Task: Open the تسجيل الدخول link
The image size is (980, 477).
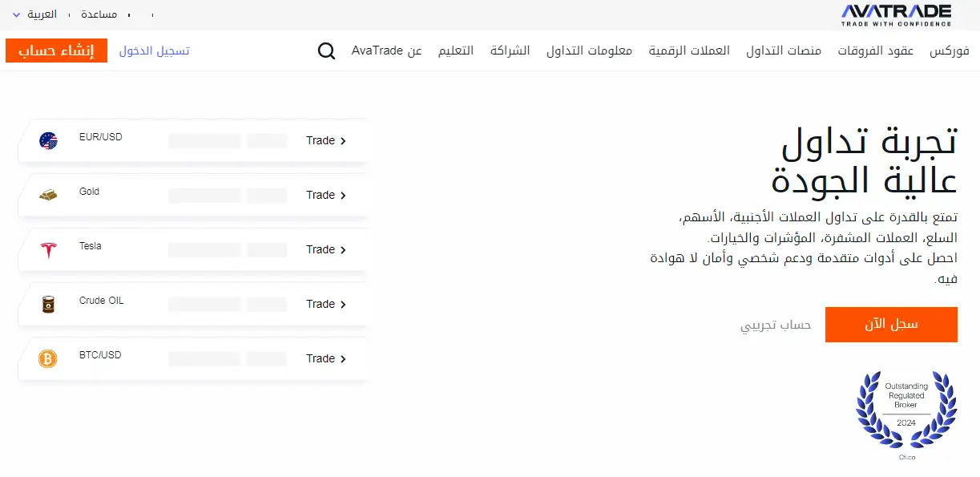Action: coord(154,50)
